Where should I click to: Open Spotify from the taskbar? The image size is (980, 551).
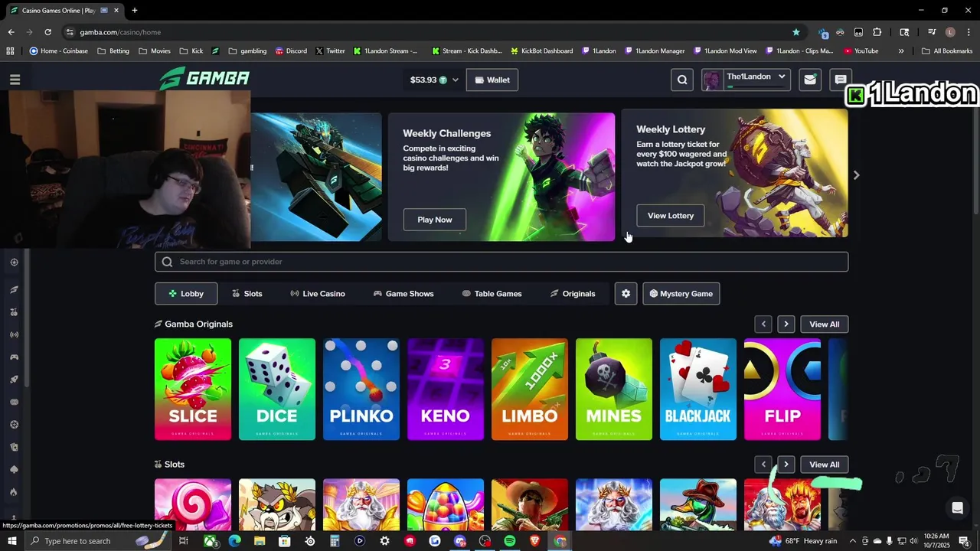pyautogui.click(x=510, y=541)
